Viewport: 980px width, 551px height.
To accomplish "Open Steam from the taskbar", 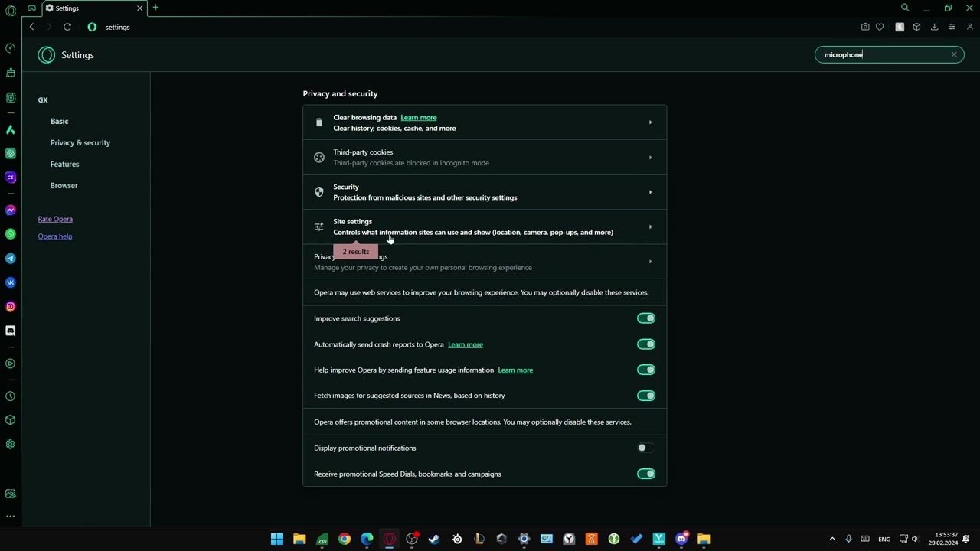I will pos(434,539).
